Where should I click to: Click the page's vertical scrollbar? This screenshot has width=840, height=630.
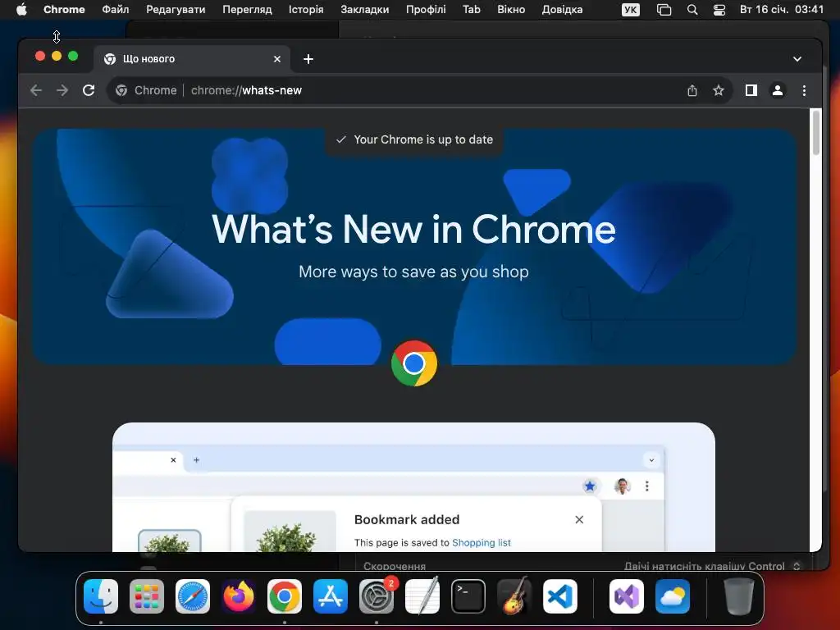click(816, 132)
